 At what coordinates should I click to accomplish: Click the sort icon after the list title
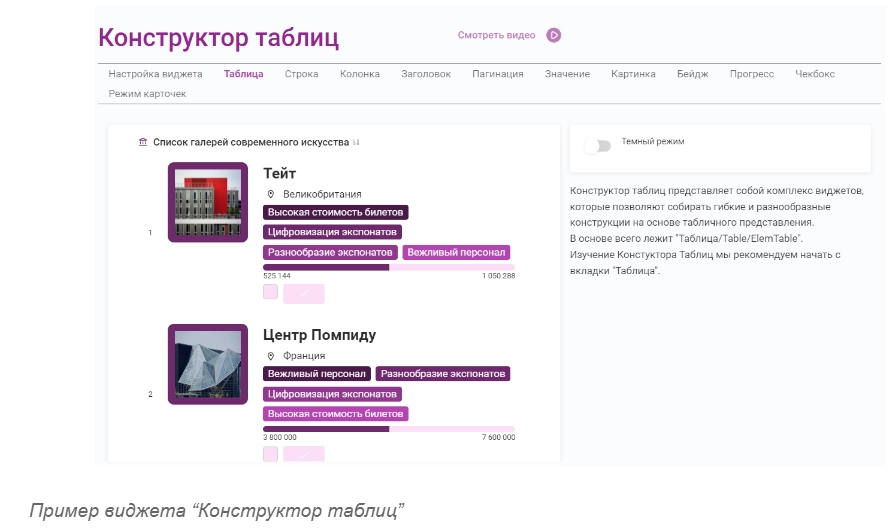(x=356, y=142)
